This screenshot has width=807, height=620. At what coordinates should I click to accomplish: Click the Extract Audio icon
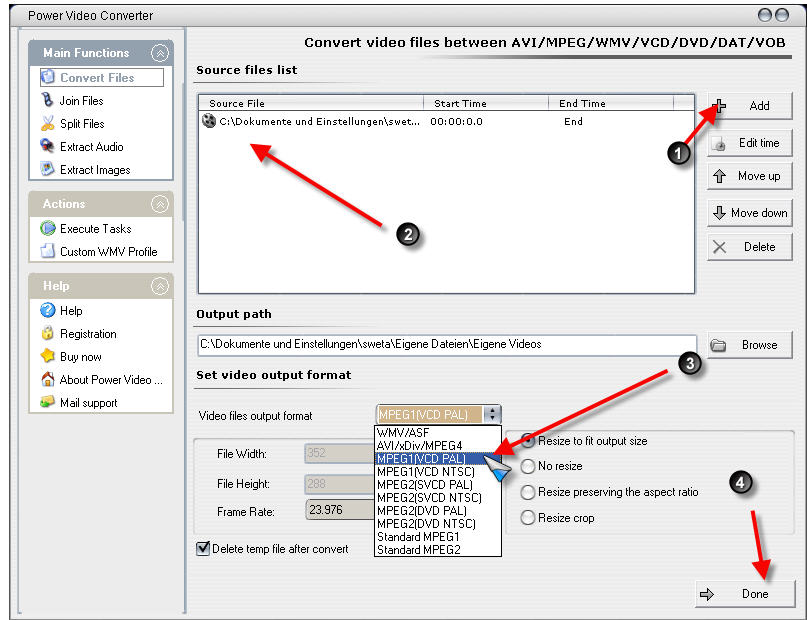click(47, 146)
